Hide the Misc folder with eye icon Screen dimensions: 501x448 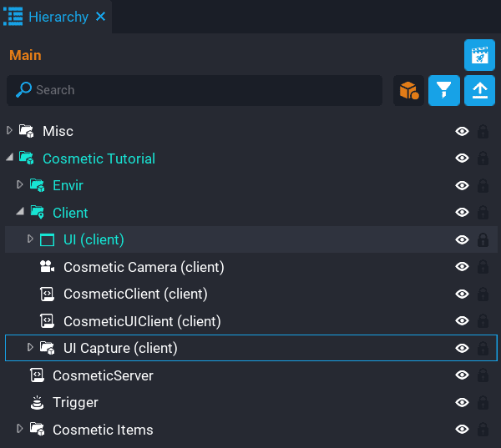click(461, 132)
